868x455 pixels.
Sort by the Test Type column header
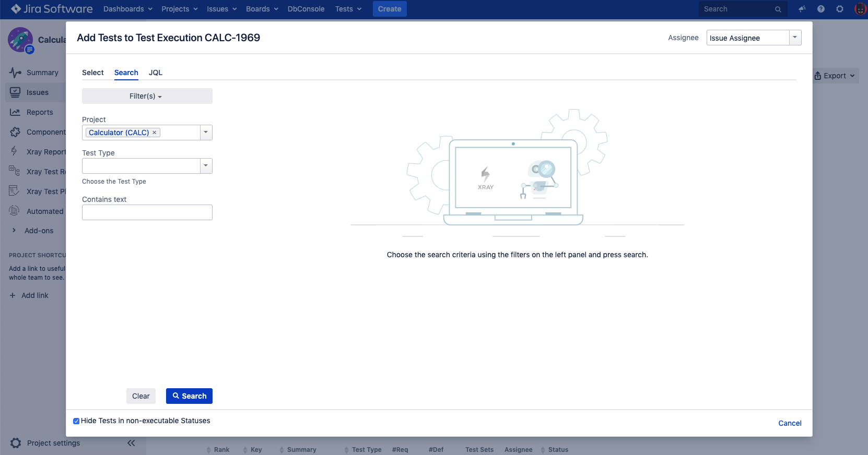pos(363,450)
